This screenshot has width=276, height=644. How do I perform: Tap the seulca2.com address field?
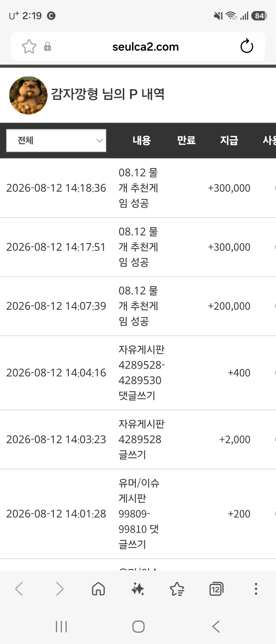coord(146,47)
